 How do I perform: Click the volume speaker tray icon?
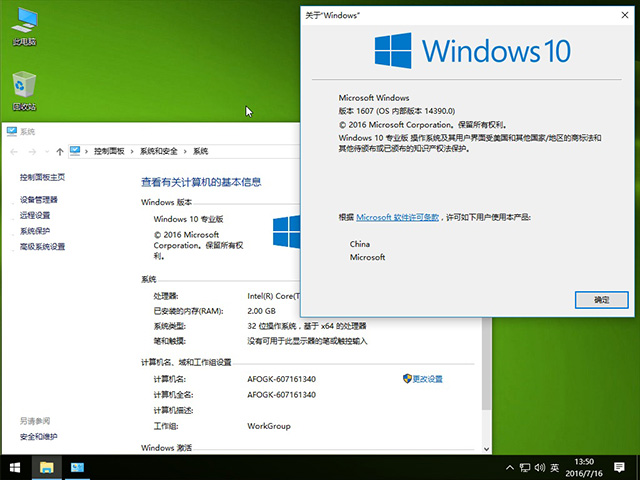pyautogui.click(x=541, y=467)
